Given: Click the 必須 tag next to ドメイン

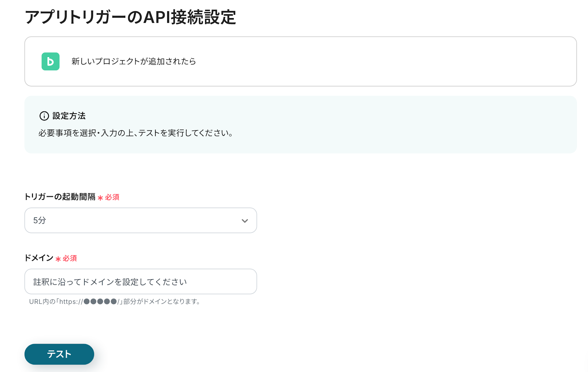Looking at the screenshot, I should click(x=70, y=258).
